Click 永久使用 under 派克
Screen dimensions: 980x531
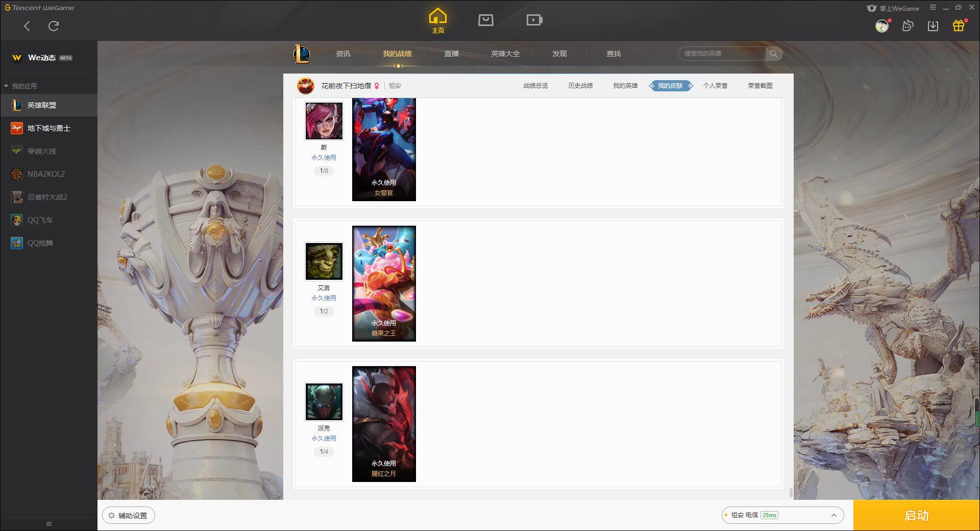[324, 439]
